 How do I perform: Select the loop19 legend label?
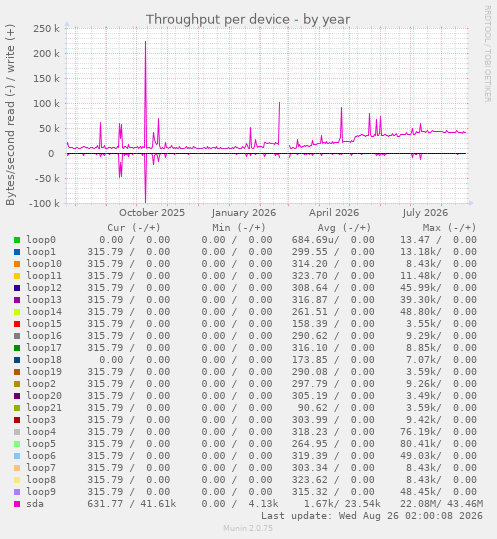pos(44,372)
